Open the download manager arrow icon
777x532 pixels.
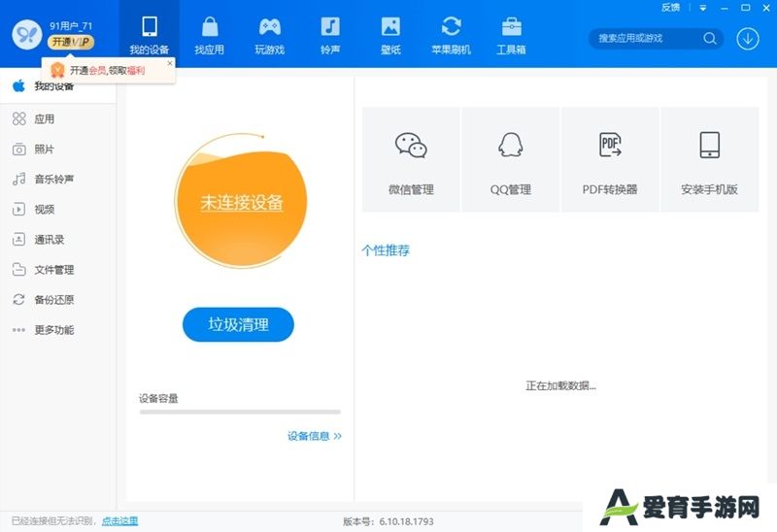[747, 38]
